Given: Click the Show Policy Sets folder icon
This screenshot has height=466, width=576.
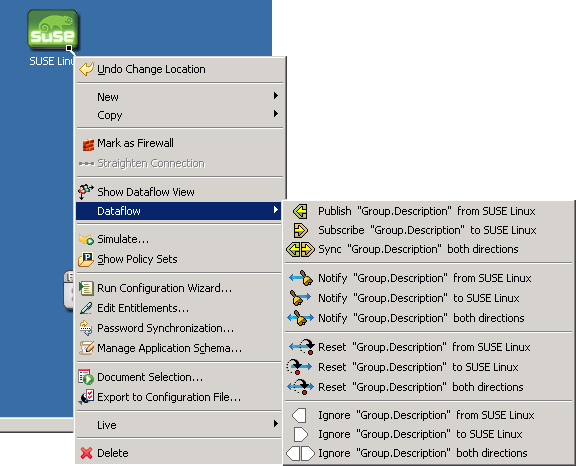Looking at the screenshot, I should pyautogui.click(x=86, y=259).
